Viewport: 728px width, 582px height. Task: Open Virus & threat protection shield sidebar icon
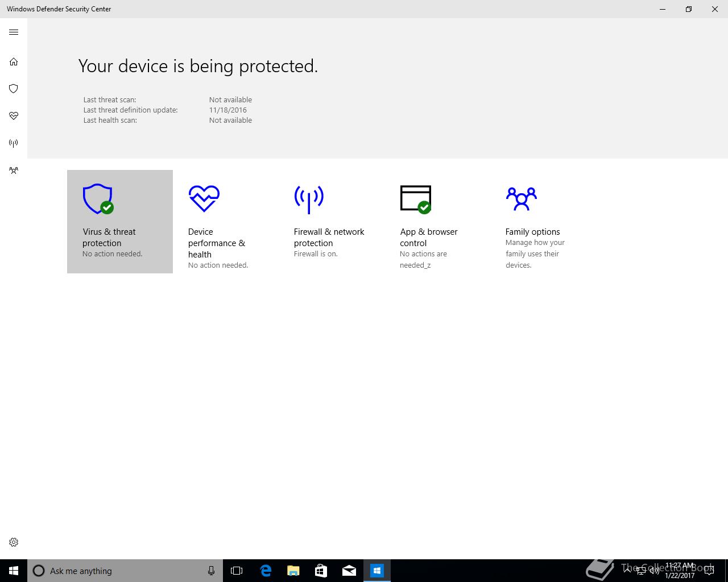14,89
